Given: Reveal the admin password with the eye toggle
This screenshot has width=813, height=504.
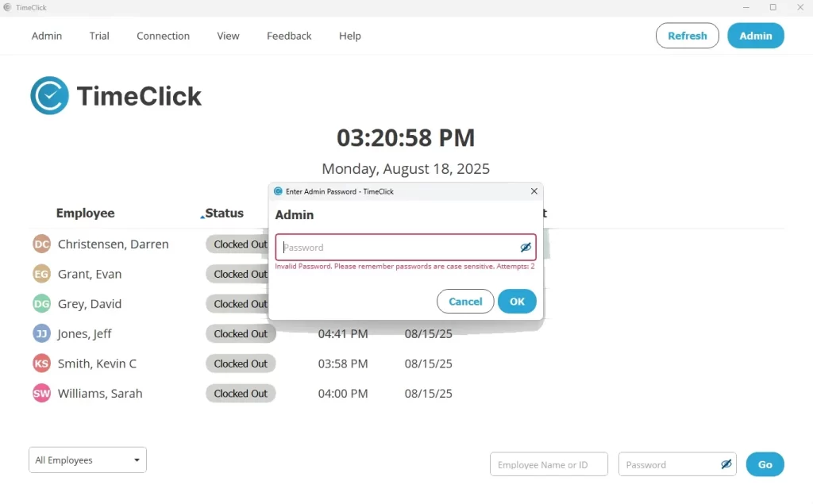Looking at the screenshot, I should click(x=526, y=247).
